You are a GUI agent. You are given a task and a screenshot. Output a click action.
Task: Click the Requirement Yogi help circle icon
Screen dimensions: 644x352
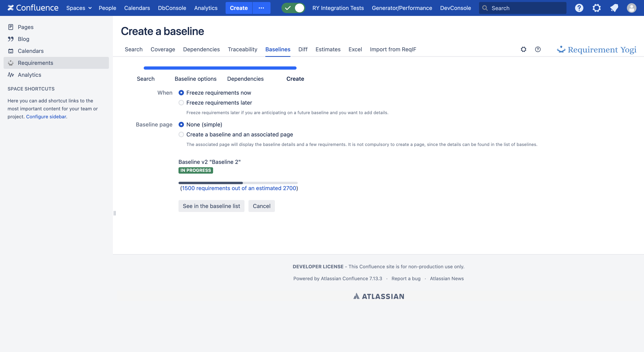(538, 49)
